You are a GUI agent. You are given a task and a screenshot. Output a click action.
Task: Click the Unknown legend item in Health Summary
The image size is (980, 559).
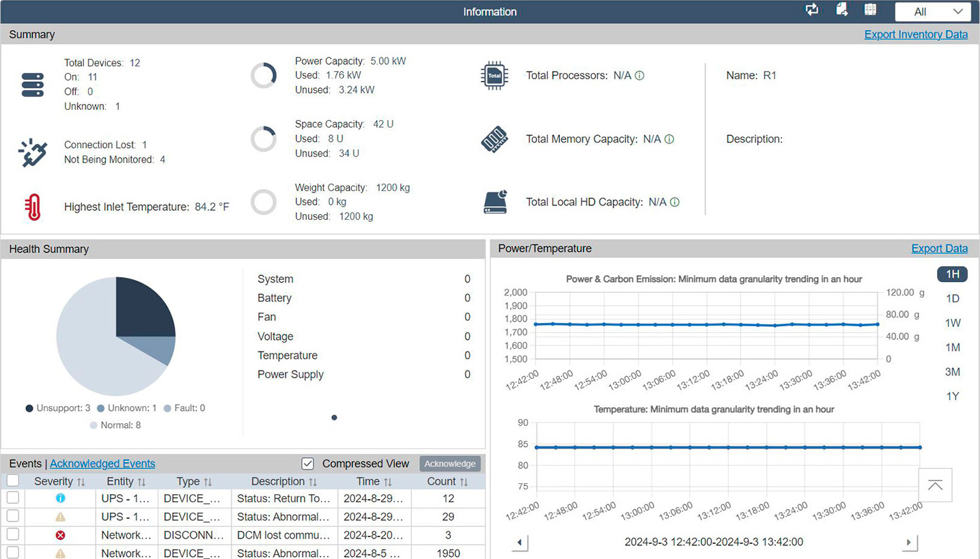[127, 408]
